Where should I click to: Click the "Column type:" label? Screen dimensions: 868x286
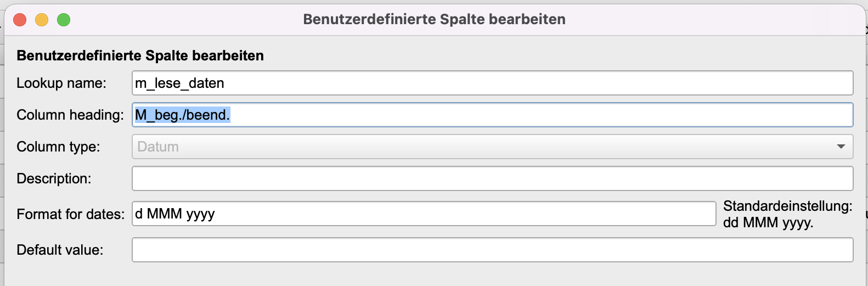pyautogui.click(x=58, y=147)
